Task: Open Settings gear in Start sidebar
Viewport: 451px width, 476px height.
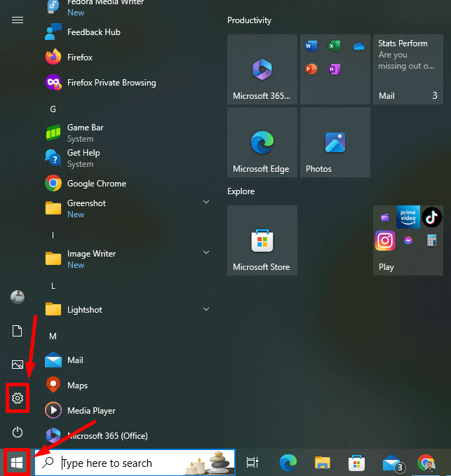Action: point(18,399)
